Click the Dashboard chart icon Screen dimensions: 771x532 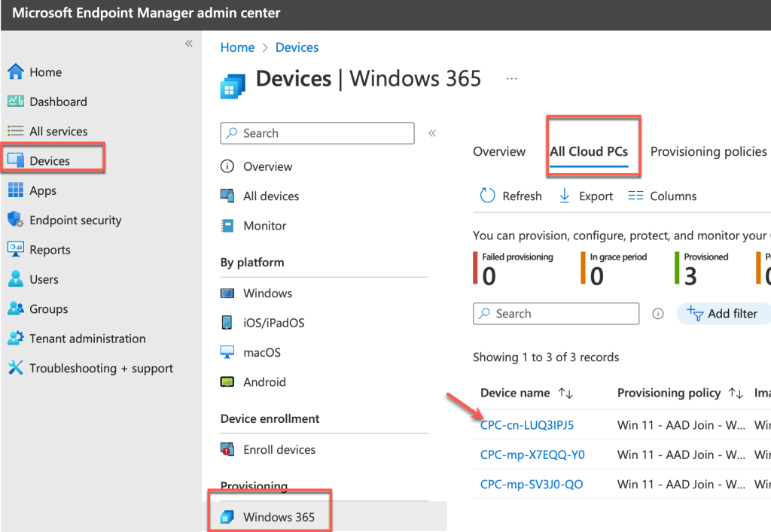click(16, 101)
